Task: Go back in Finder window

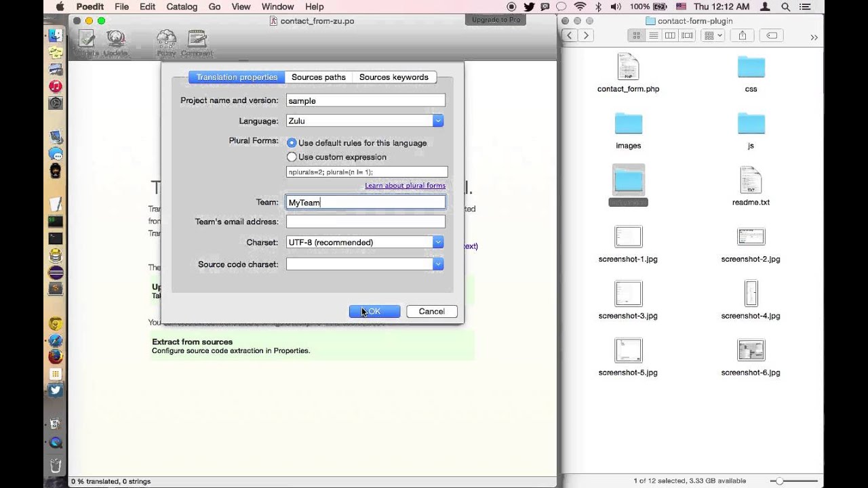Action: point(569,35)
